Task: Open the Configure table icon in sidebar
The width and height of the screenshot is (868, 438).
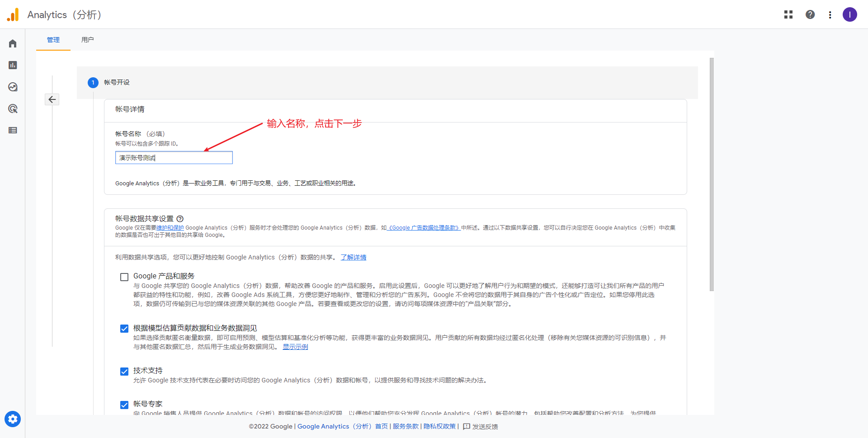Action: [13, 130]
